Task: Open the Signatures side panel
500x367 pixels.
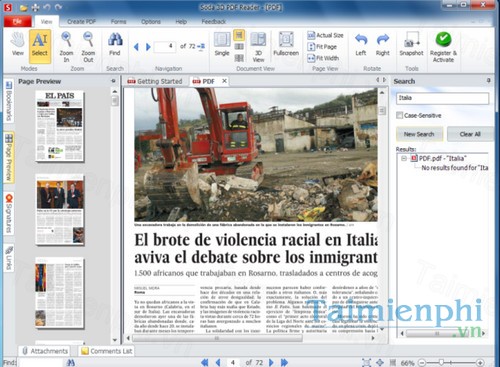Action: coord(9,214)
